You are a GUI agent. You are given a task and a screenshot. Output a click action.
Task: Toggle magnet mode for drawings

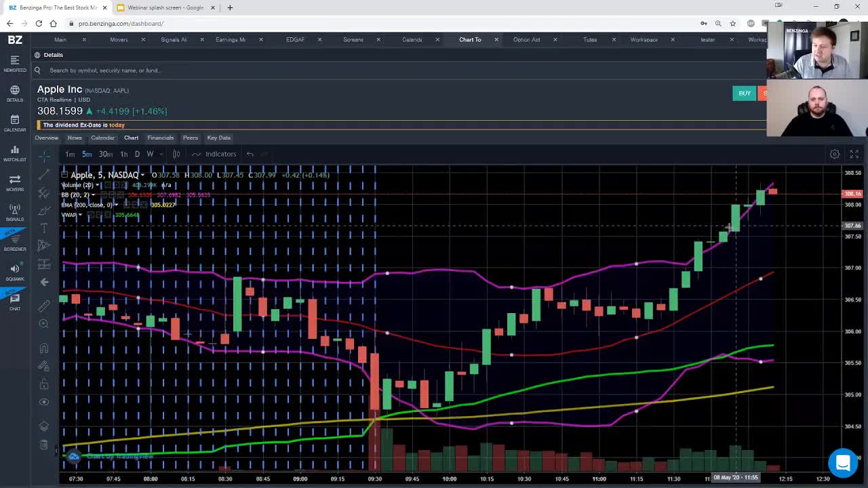[x=44, y=348]
